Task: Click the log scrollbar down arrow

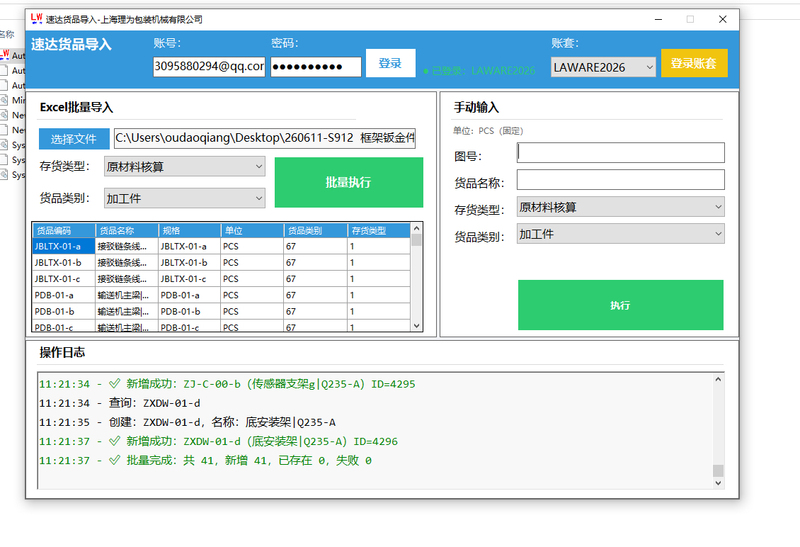Action: (718, 483)
